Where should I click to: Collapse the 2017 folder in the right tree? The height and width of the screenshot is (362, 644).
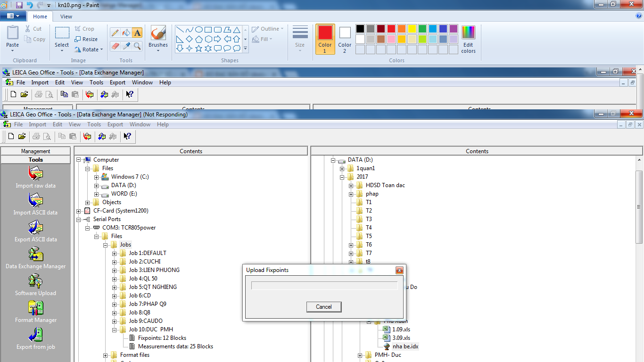click(x=342, y=177)
